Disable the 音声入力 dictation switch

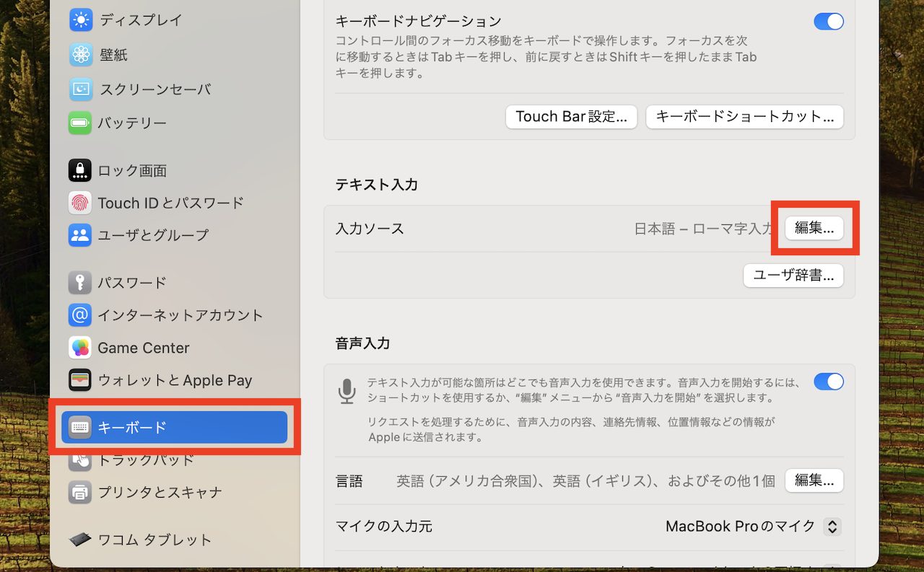coord(829,382)
